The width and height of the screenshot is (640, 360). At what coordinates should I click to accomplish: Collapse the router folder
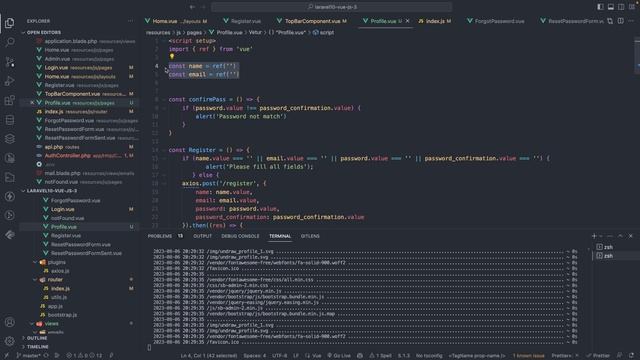click(36, 280)
